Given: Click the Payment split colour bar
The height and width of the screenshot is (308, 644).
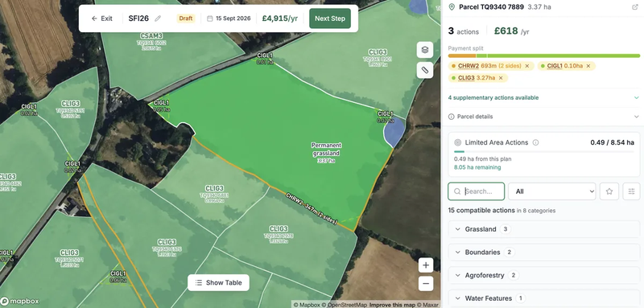Looking at the screenshot, I should click(x=544, y=55).
